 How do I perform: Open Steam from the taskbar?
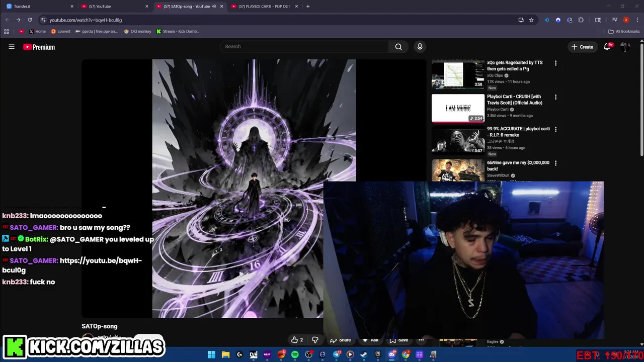coord(364,354)
